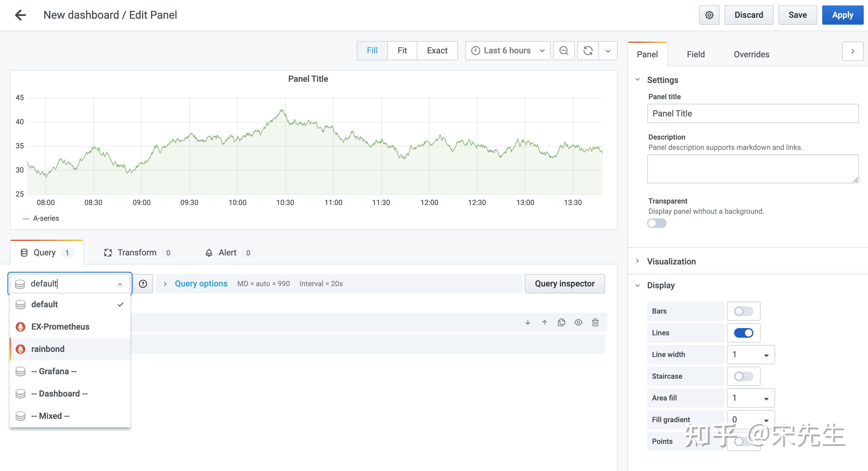Go back using the arrow icon

pyautogui.click(x=21, y=15)
